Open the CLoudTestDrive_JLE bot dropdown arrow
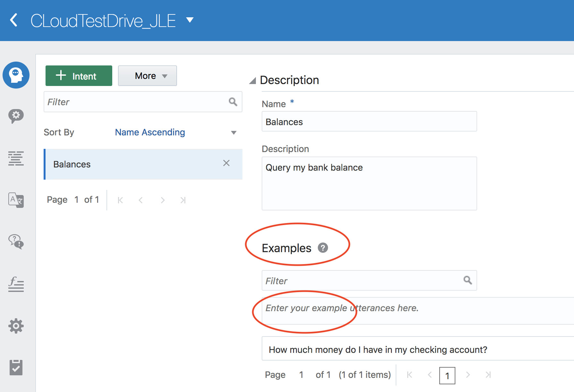 coord(190,20)
